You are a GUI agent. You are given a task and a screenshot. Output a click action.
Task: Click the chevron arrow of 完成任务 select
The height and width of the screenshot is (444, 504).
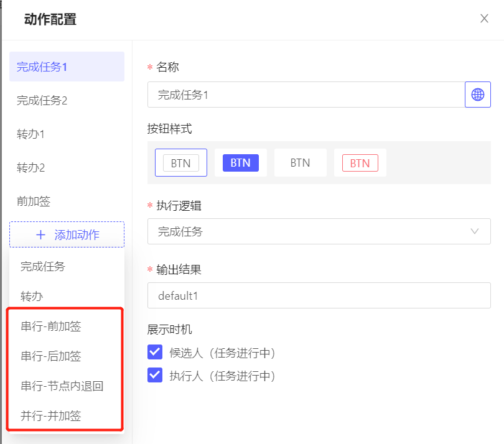[474, 231]
